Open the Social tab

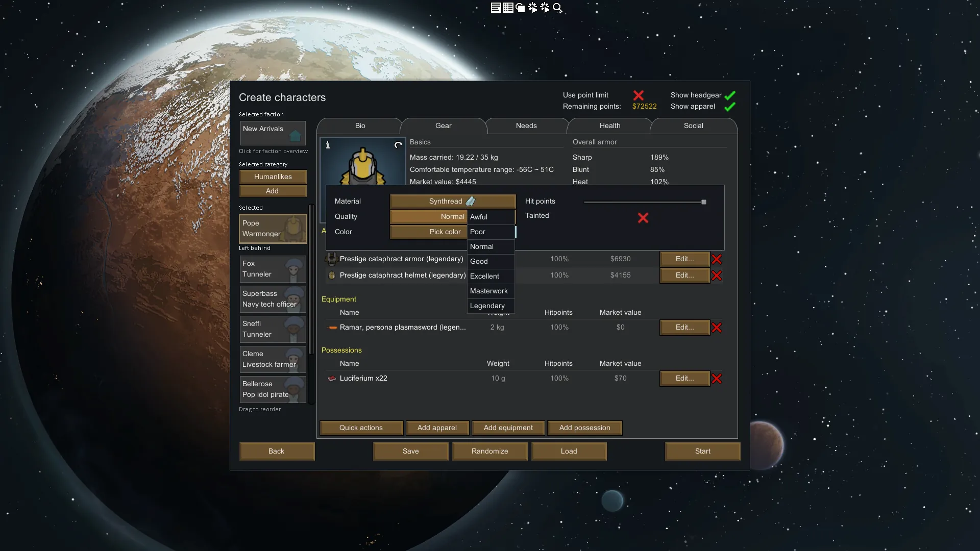[x=693, y=126]
